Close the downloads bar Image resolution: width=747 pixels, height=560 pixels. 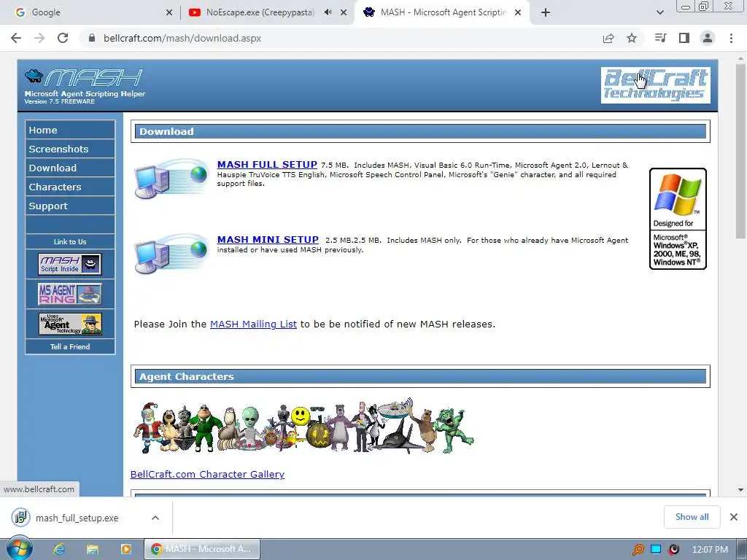[x=734, y=517]
